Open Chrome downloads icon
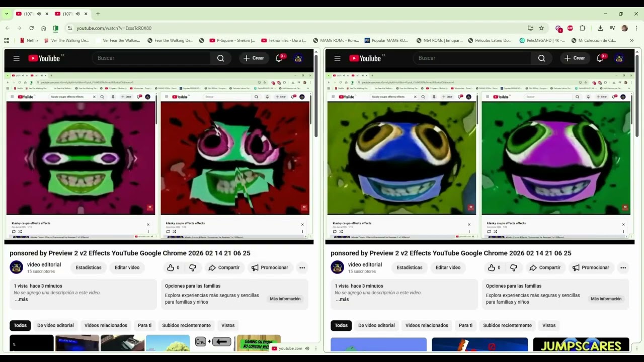Screen dimensions: 644x362 [x=600, y=28]
